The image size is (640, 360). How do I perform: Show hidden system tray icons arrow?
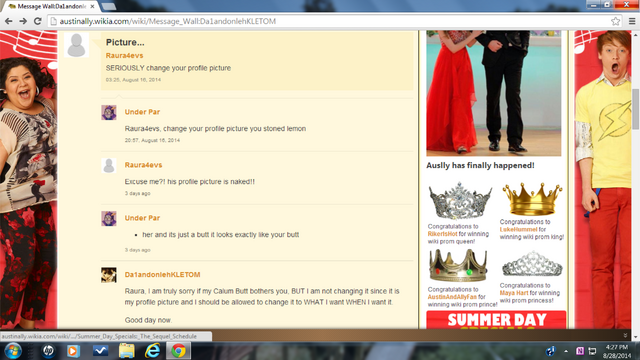click(566, 351)
